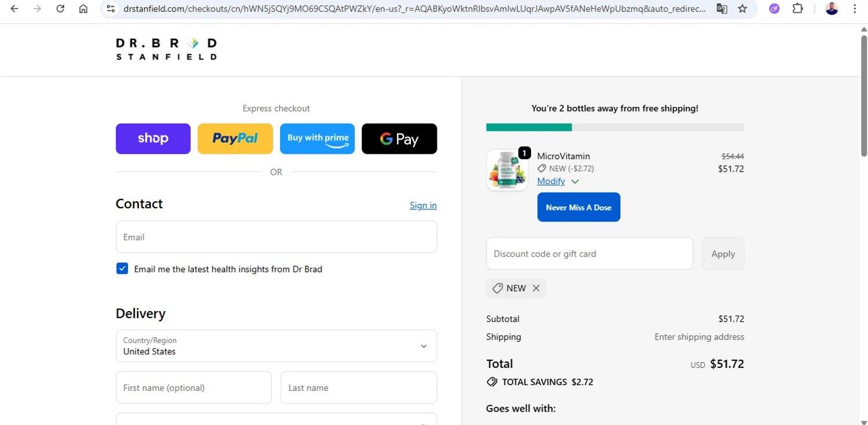868x425 pixels.
Task: Go back to the previous page
Action: coord(14,9)
